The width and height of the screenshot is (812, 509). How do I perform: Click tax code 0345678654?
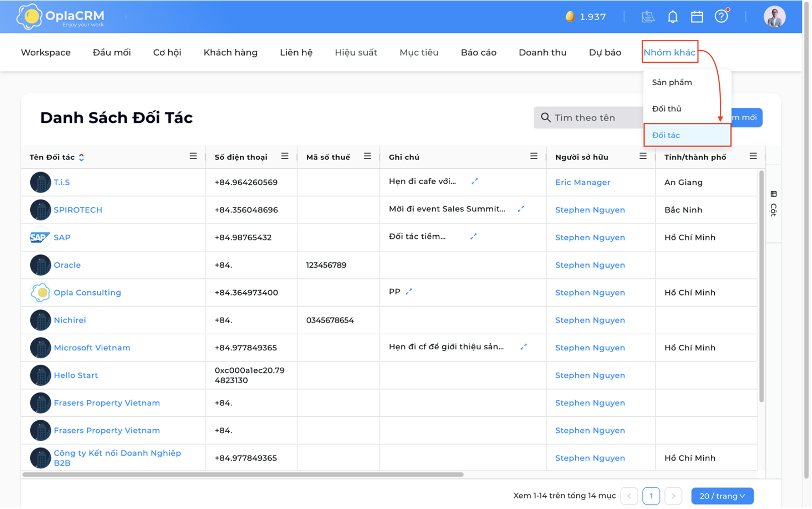pos(330,320)
